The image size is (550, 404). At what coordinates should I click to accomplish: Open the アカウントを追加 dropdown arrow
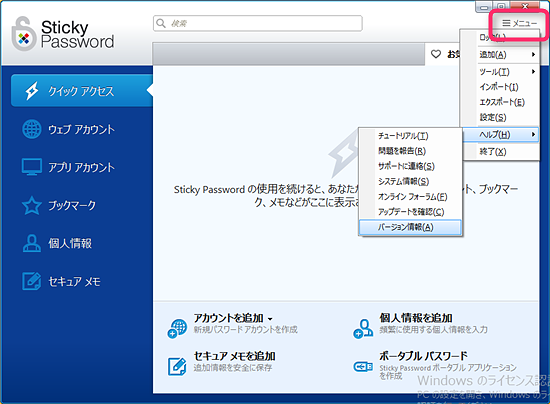(270, 319)
